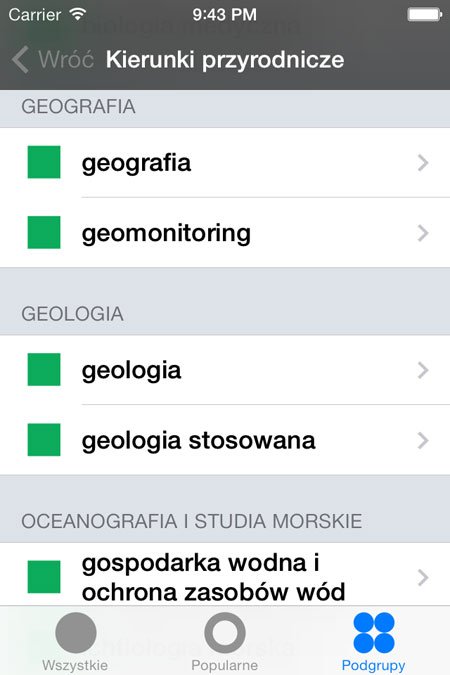Tap green square beside geomonitoring

click(44, 232)
